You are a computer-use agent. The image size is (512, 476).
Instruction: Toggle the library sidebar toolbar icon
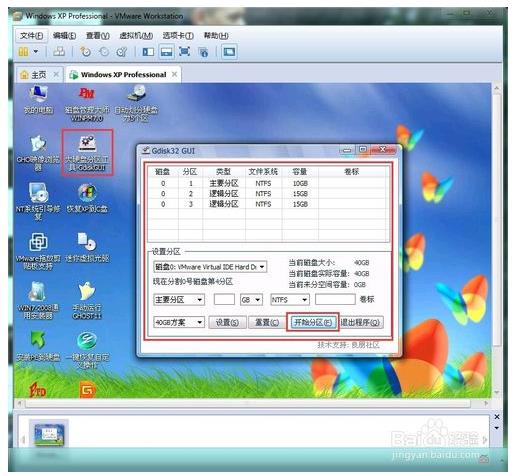pyautogui.click(x=148, y=52)
